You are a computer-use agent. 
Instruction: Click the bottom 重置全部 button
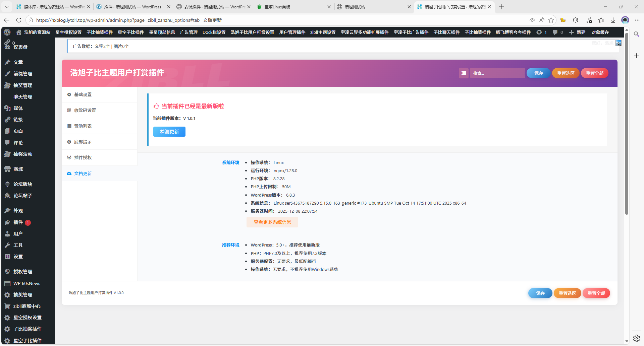(x=596, y=293)
